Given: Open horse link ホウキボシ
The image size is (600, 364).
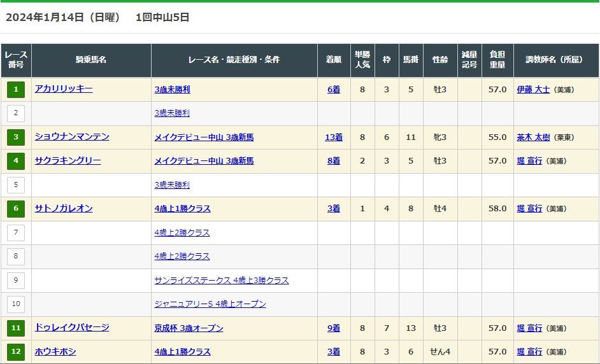Looking at the screenshot, I should (x=55, y=351).
